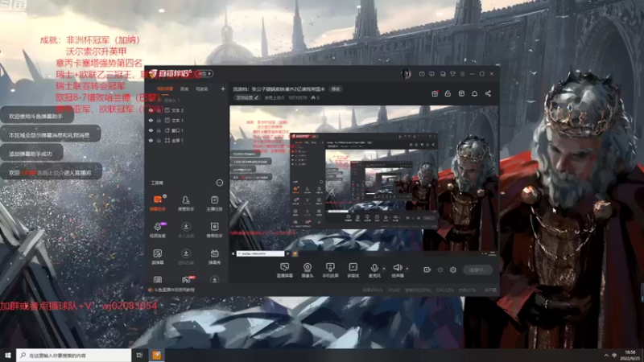Open the mail message icon in title bar
This screenshot has width=644, height=362.
pyautogui.click(x=422, y=74)
